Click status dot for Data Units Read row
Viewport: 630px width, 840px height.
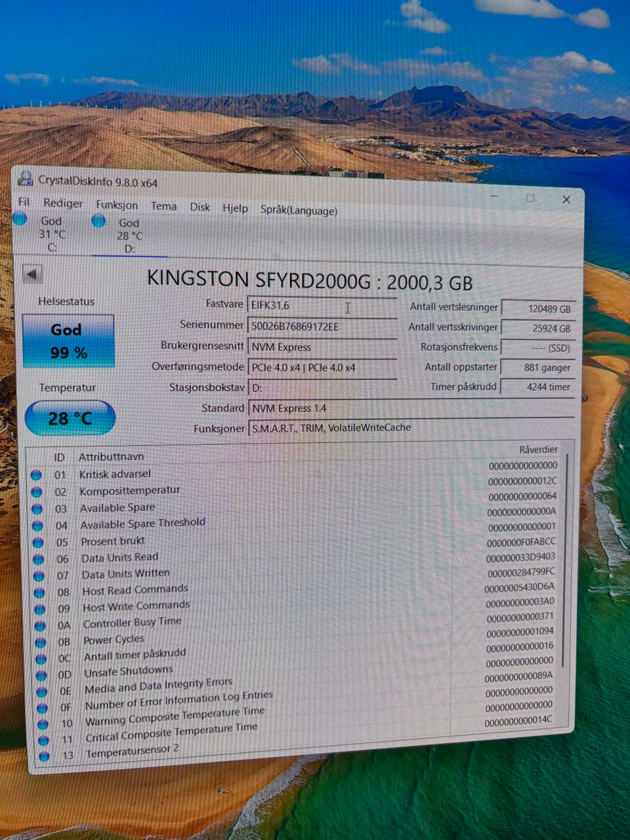(x=39, y=559)
